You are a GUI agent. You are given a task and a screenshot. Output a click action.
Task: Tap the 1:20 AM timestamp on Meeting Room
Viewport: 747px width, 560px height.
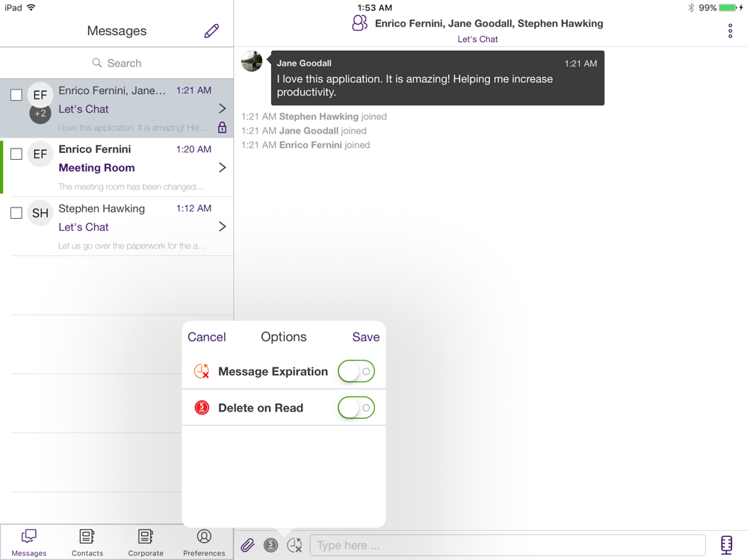(193, 149)
